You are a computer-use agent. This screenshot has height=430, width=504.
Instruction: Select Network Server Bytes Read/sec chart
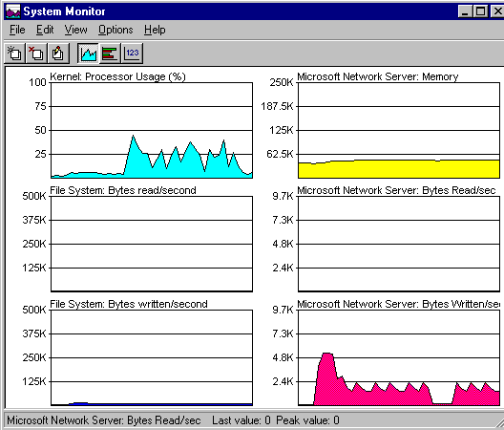399,244
